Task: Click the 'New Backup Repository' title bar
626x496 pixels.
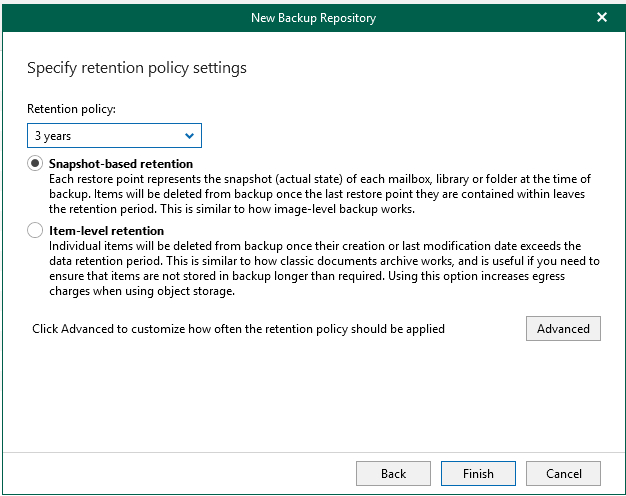Action: pyautogui.click(x=313, y=18)
